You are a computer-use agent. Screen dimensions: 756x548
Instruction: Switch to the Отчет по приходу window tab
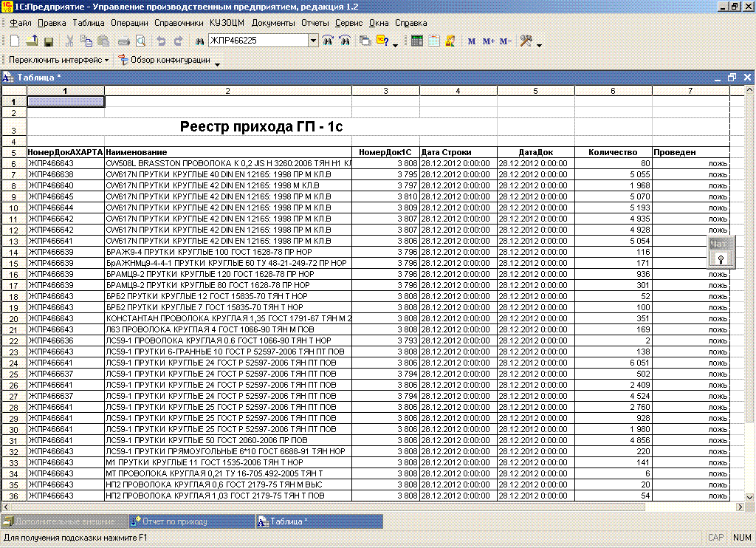pyautogui.click(x=174, y=521)
